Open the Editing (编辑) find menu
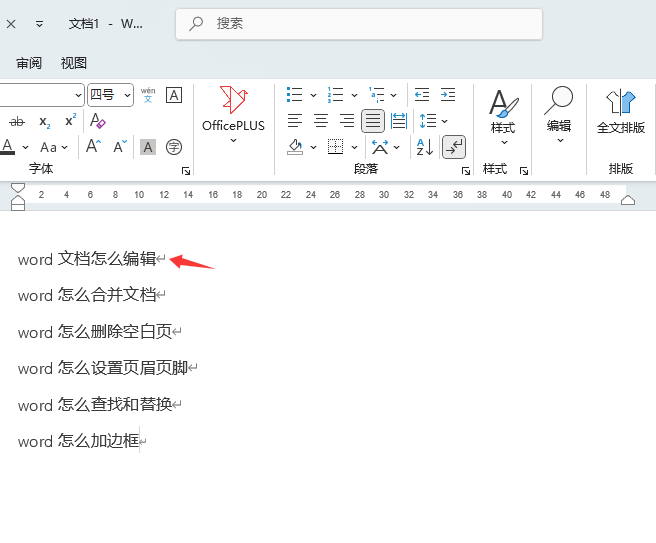 (x=559, y=114)
